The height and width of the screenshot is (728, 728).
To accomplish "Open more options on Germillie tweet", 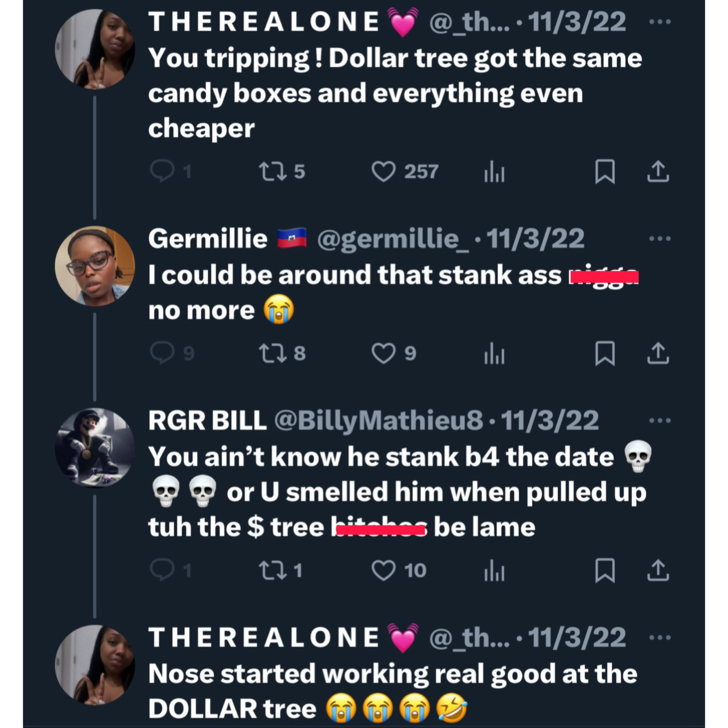I will pos(660,239).
